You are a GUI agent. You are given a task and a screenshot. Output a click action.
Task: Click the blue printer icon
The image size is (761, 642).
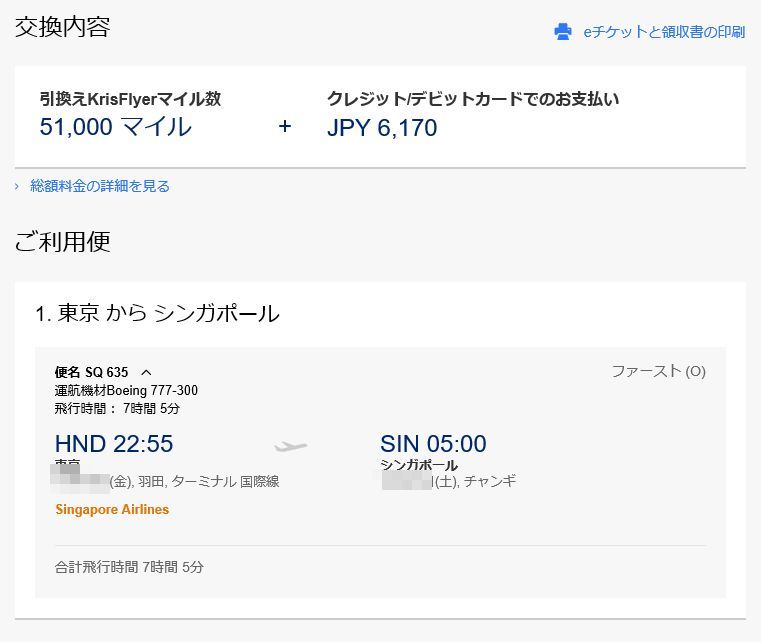(x=563, y=32)
